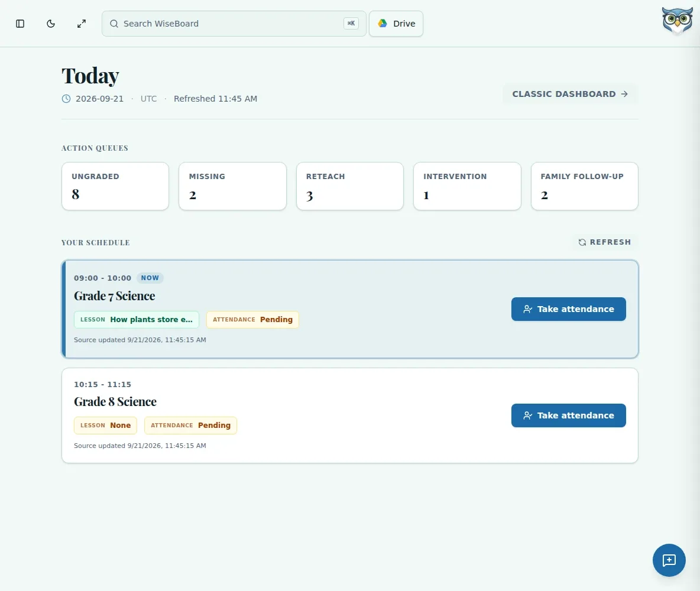Screen dimensions: 700x591
Task: Open the Missing queue card
Action: tap(232, 186)
